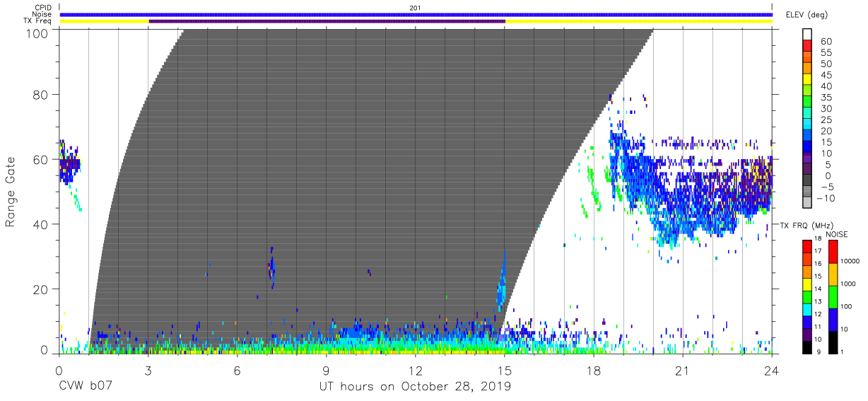Click the 45 tick label on the ELEV colorbar
The image size is (868, 401).
tap(826, 76)
